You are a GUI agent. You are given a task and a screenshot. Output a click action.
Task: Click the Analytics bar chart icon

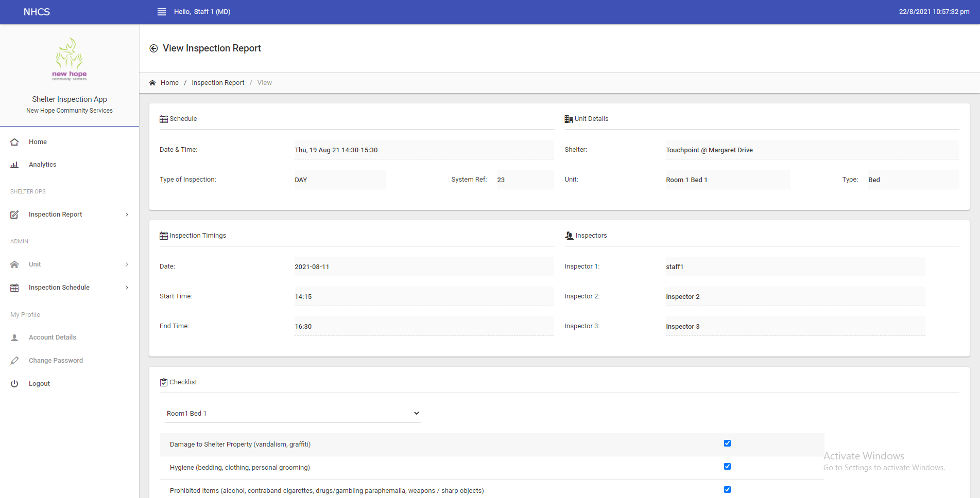tap(14, 165)
